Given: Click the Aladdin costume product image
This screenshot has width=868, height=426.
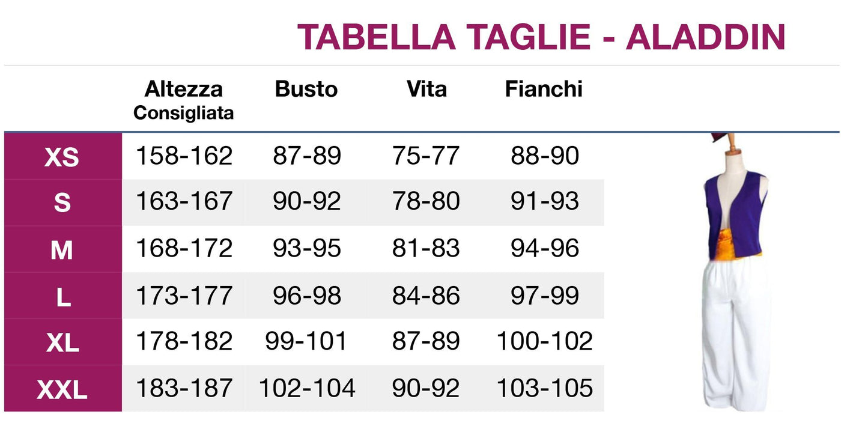Looking at the screenshot, I should [x=735, y=272].
